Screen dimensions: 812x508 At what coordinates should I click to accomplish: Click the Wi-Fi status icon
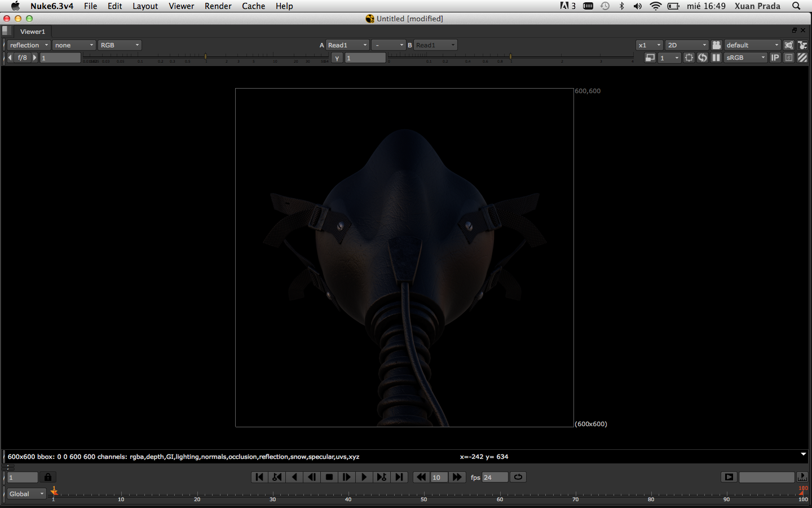[655, 6]
